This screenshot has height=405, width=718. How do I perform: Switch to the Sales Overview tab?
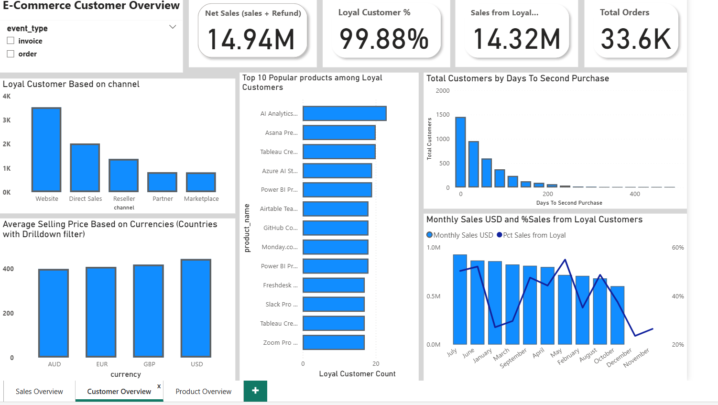38,391
